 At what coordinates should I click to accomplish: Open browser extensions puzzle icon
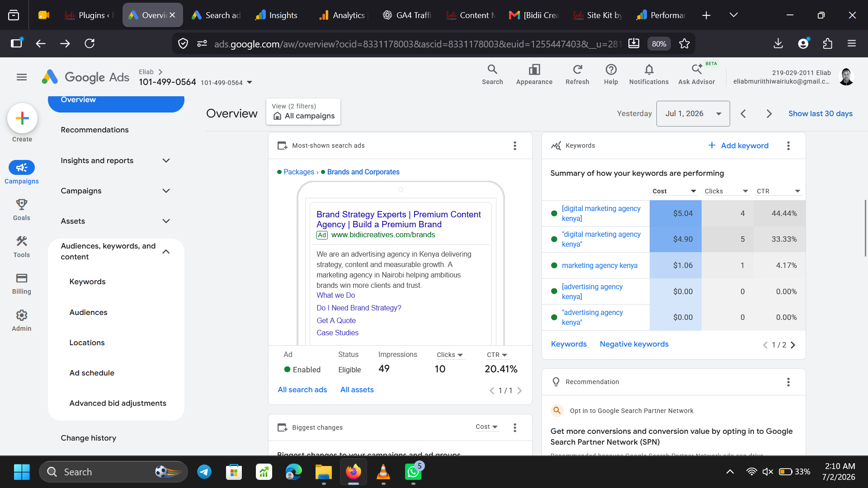827,43
